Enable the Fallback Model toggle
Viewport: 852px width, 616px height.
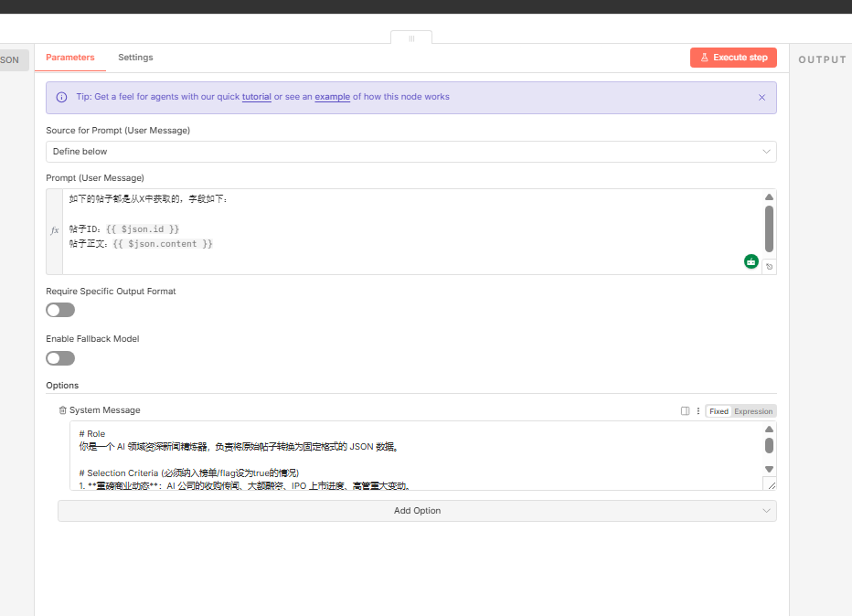point(60,357)
